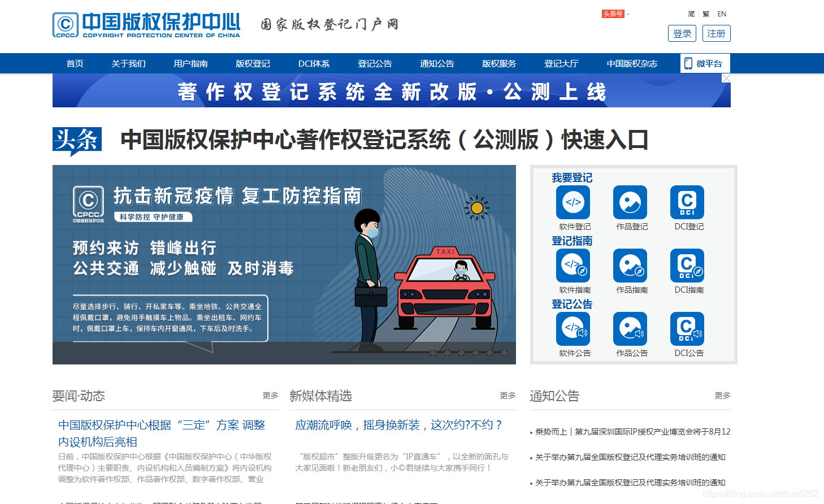
Task: Open the 版权登记 menu item
Action: [253, 63]
